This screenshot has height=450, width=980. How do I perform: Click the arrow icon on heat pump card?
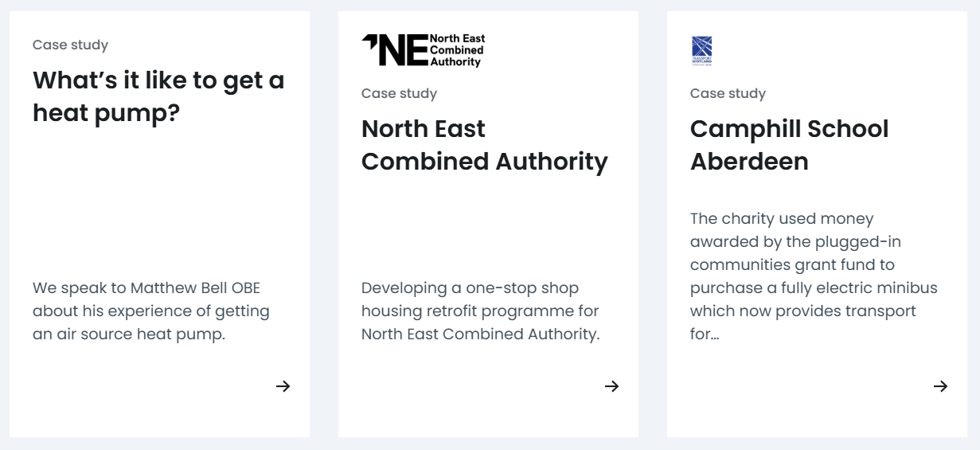tap(283, 386)
